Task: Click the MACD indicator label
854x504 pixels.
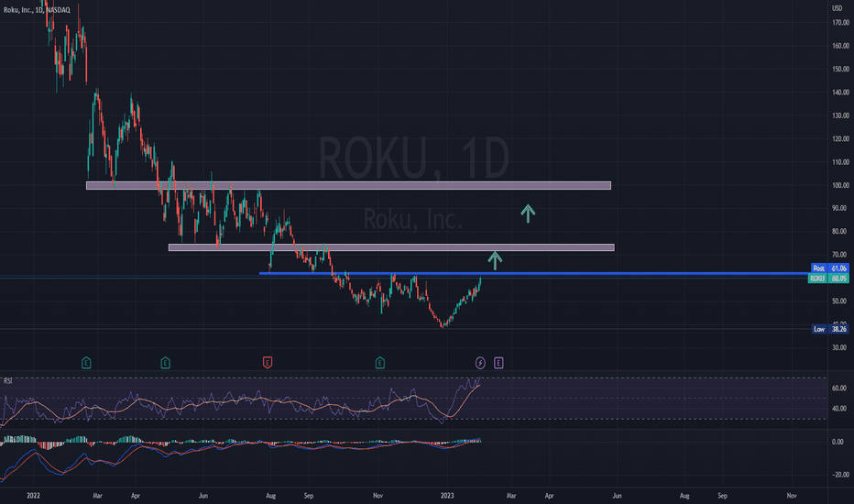Action: [12, 439]
